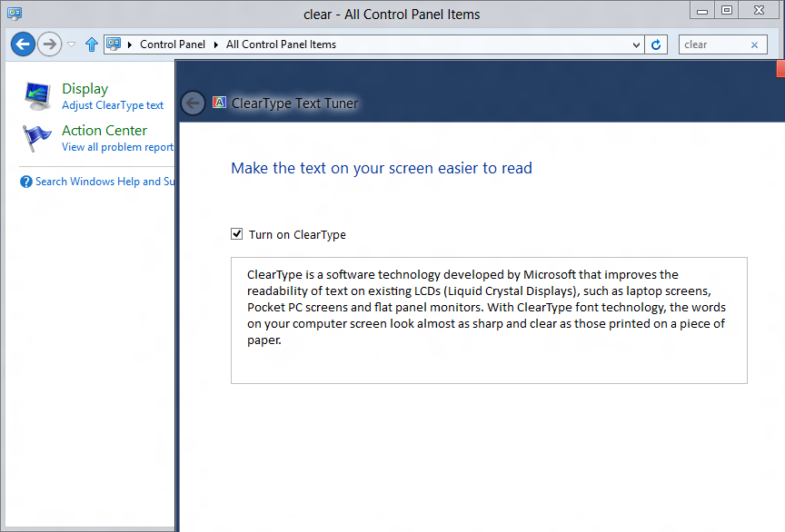
Task: Open the recent locations dropdown arrow
Action: click(72, 44)
